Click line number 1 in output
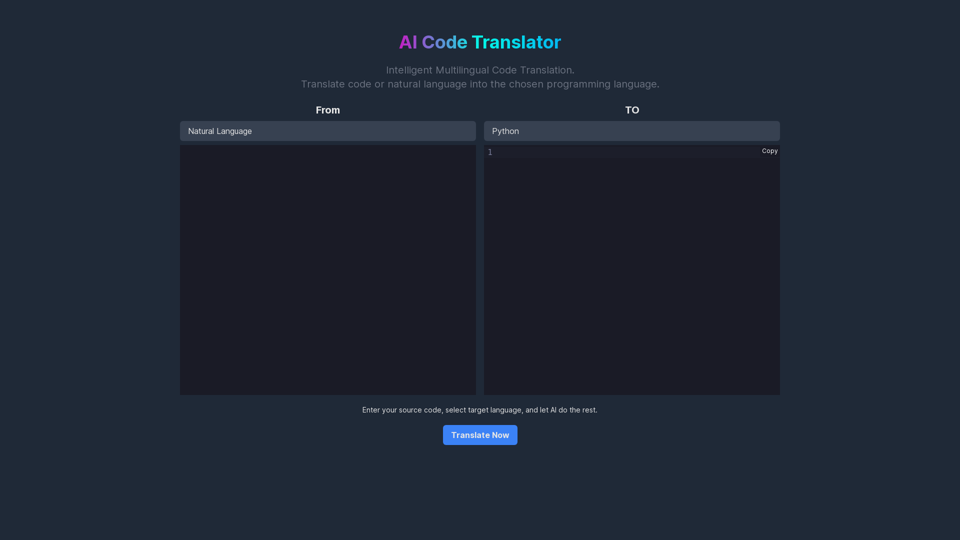Image resolution: width=960 pixels, height=540 pixels. point(490,152)
